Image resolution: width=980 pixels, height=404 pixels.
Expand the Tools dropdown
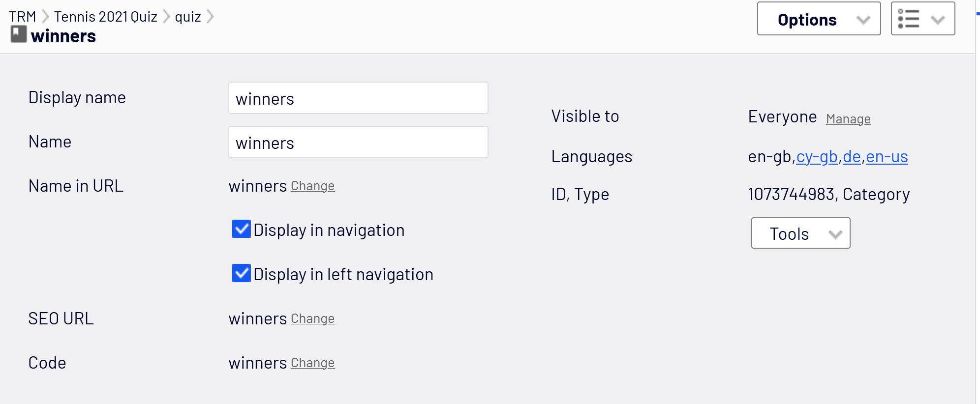pyautogui.click(x=800, y=233)
